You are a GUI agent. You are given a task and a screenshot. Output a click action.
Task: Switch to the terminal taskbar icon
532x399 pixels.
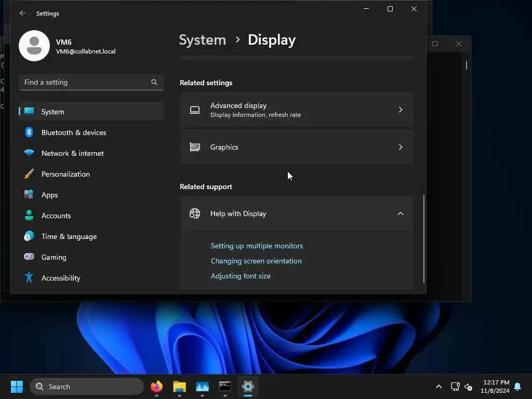coord(225,387)
